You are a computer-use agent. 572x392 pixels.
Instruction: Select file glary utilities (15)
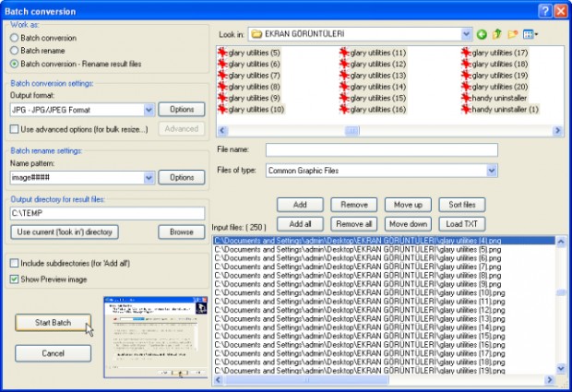coord(373,98)
